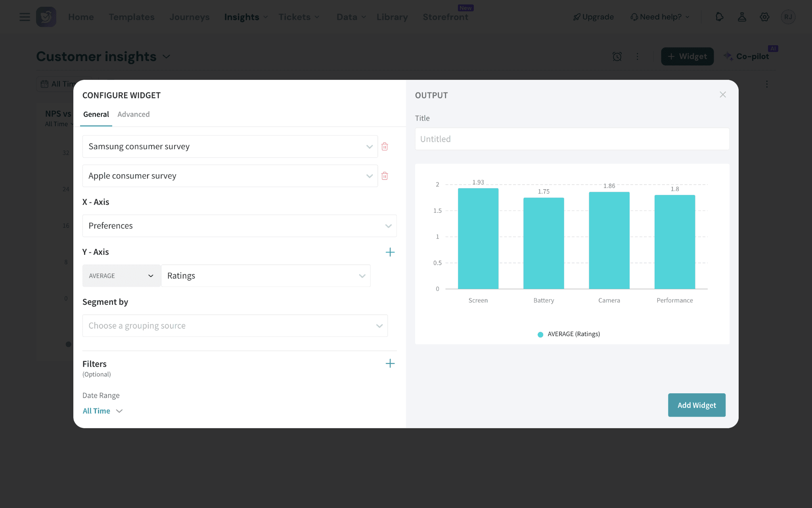Image resolution: width=812 pixels, height=508 pixels.
Task: Open the X-Axis Preferences dropdown
Action: click(239, 226)
